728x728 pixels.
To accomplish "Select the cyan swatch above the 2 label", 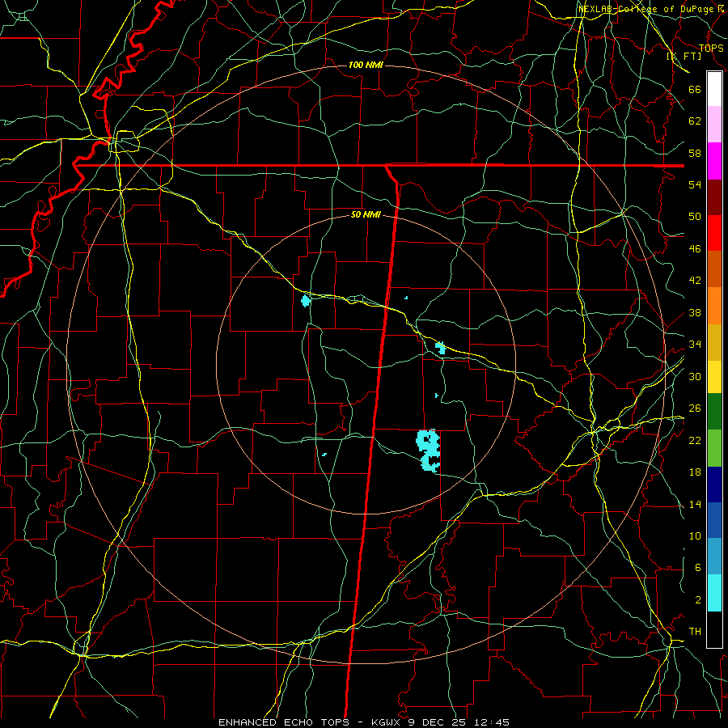I will coord(714,593).
